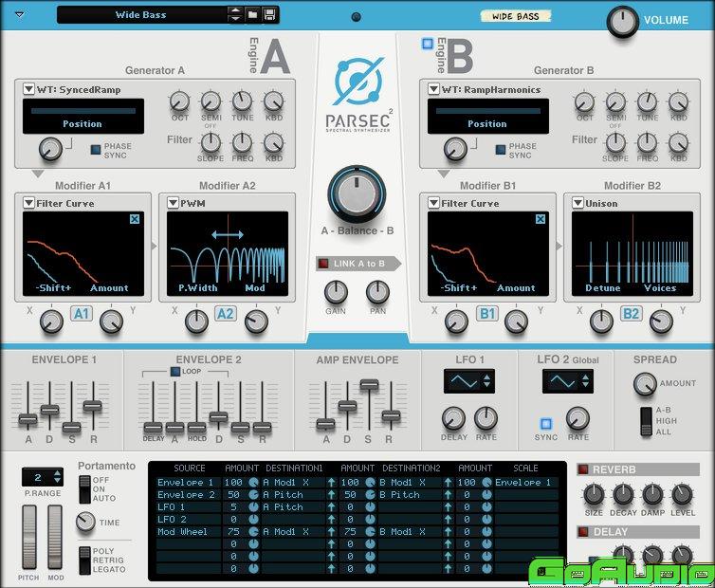
Task: Click Generator A SEMI knob
Action: [x=211, y=101]
